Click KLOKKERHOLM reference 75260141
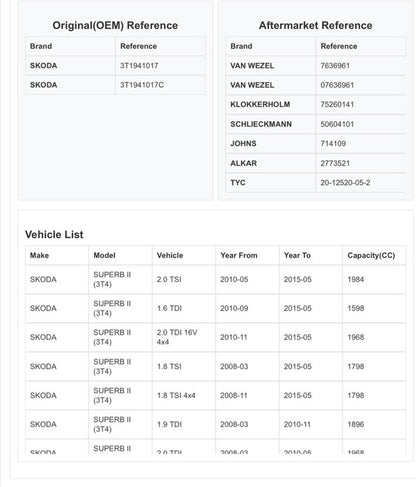This screenshot has width=416, height=487. [x=337, y=104]
